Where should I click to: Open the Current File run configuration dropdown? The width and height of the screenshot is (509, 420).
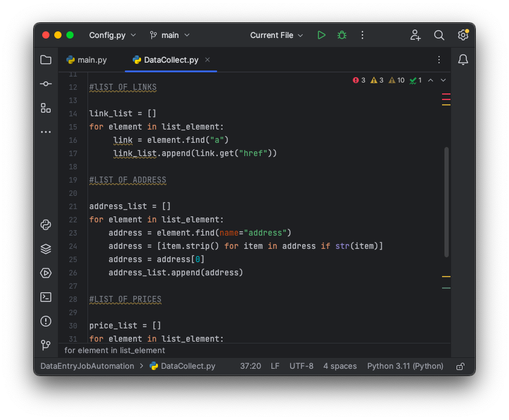coord(277,35)
